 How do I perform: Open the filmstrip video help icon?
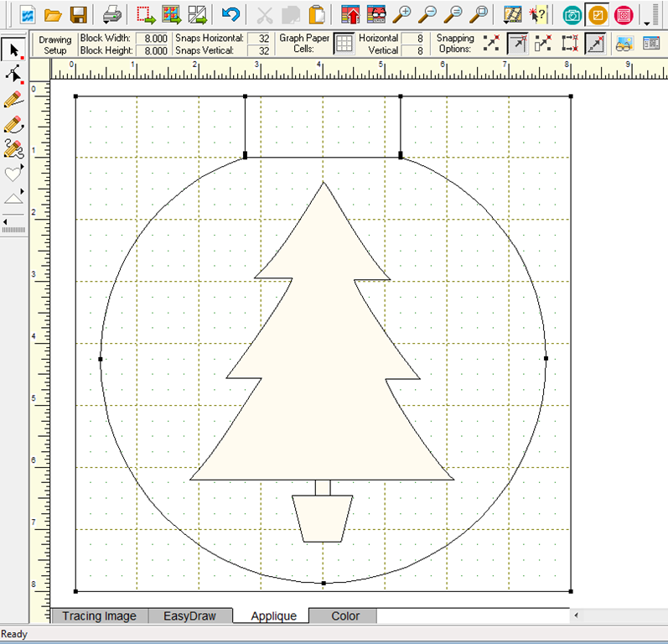pyautogui.click(x=512, y=15)
